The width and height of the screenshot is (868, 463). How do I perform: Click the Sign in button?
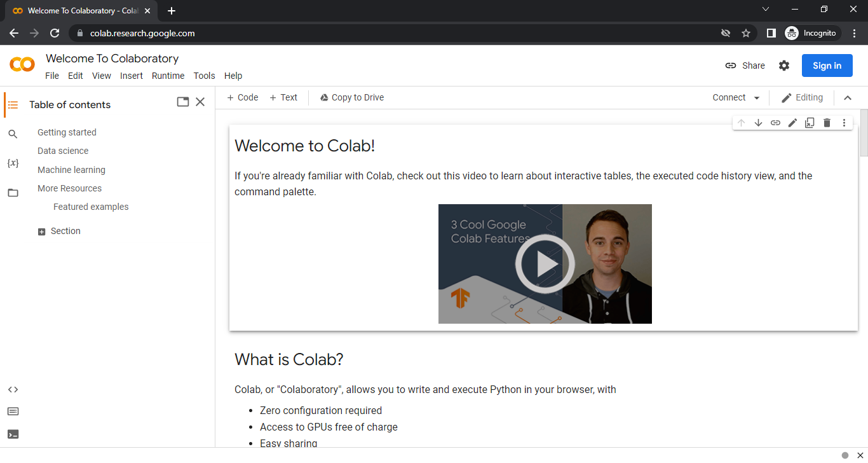pos(827,66)
